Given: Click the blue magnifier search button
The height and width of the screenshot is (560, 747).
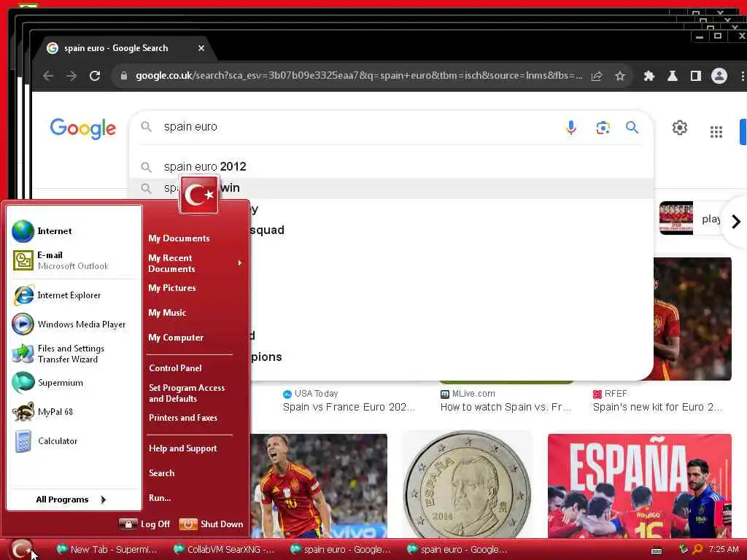Looking at the screenshot, I should tap(632, 127).
